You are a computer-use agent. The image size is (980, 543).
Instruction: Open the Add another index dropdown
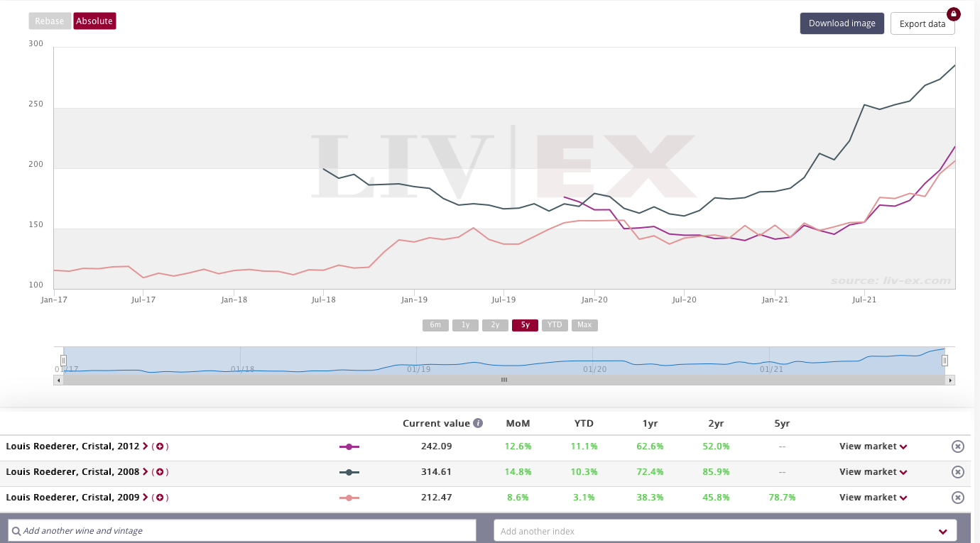pyautogui.click(x=725, y=530)
